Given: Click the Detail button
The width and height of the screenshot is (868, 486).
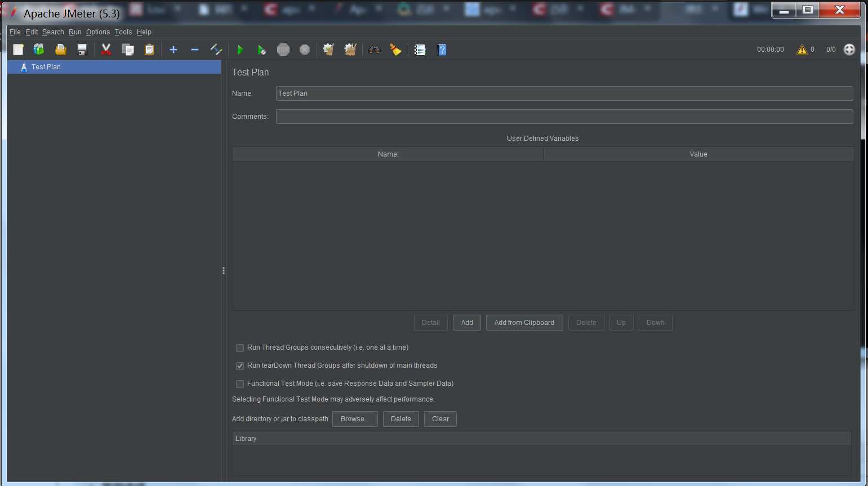Looking at the screenshot, I should pyautogui.click(x=431, y=323).
